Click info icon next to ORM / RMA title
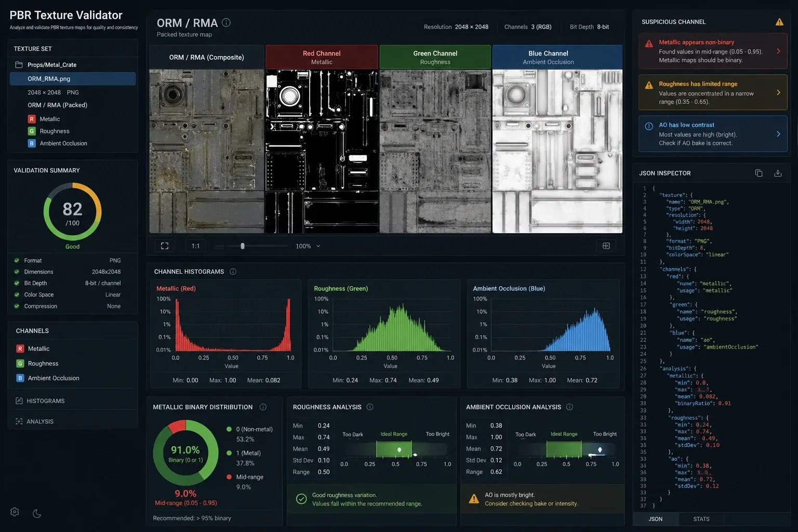The width and height of the screenshot is (798, 532). pyautogui.click(x=226, y=22)
